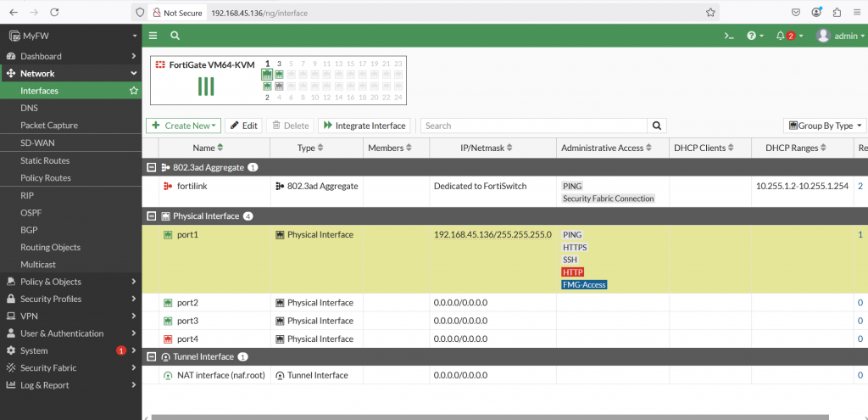This screenshot has width=868, height=420.
Task: Open notifications bell with 2 alerts
Action: click(789, 36)
